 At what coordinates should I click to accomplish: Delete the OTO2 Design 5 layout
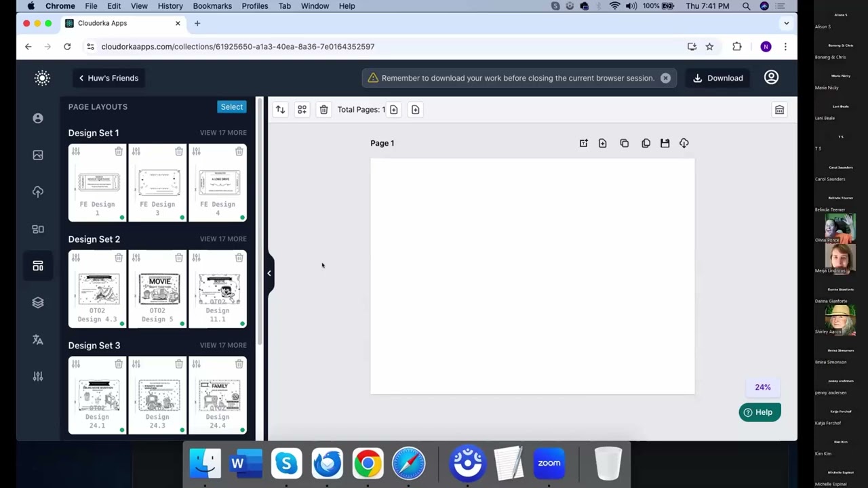point(179,258)
